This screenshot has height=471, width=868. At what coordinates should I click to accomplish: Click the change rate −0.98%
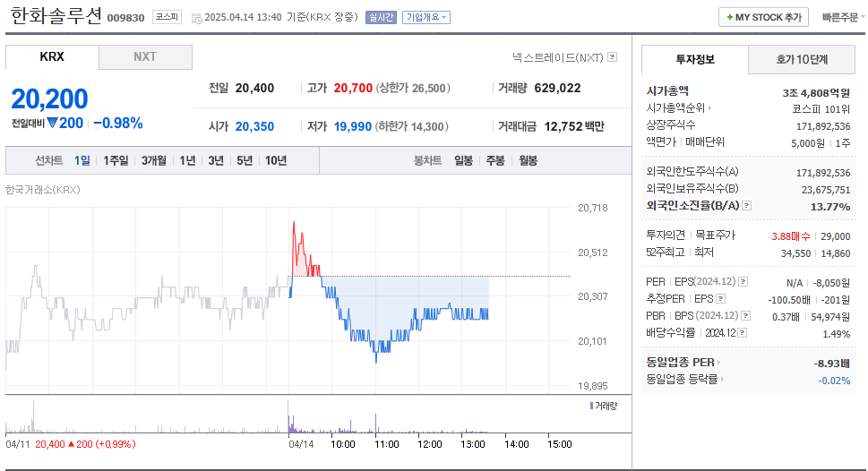point(118,123)
